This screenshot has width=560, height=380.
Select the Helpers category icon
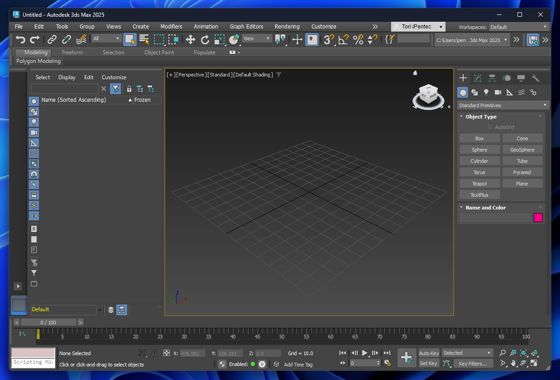point(510,92)
